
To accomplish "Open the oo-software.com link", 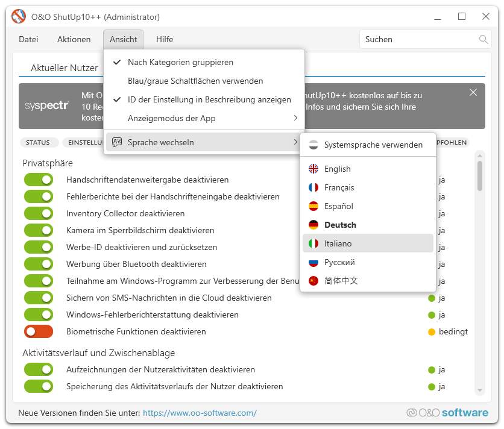I will click(x=200, y=413).
